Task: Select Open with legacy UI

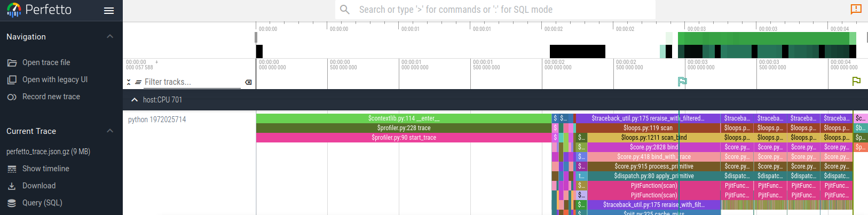Action: [54, 79]
